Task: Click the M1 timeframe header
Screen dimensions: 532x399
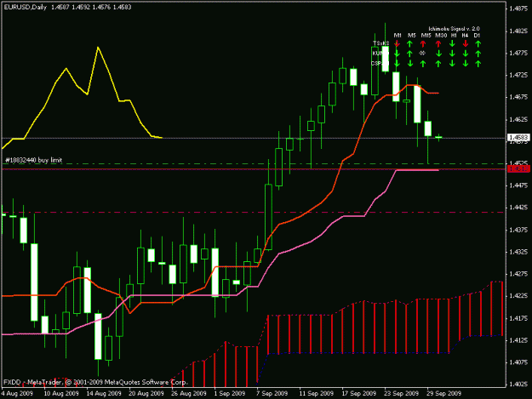Action: [x=398, y=35]
